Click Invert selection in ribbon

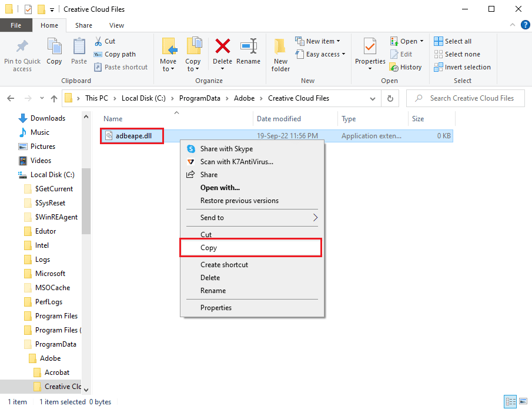462,67
